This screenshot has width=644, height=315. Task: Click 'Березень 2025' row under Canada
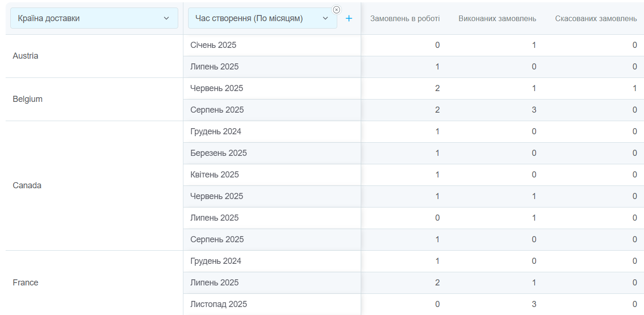[219, 153]
